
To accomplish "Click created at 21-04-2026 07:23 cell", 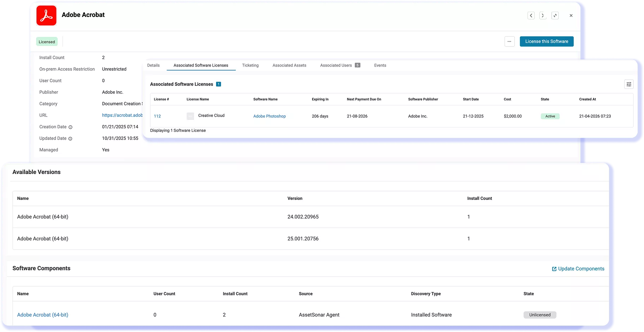I will [x=595, y=116].
